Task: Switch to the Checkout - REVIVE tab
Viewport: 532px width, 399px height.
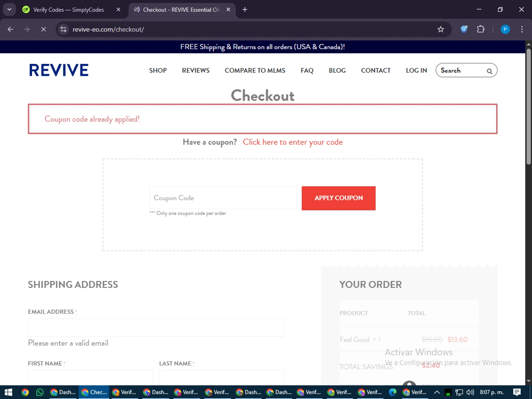Action: tap(181, 10)
